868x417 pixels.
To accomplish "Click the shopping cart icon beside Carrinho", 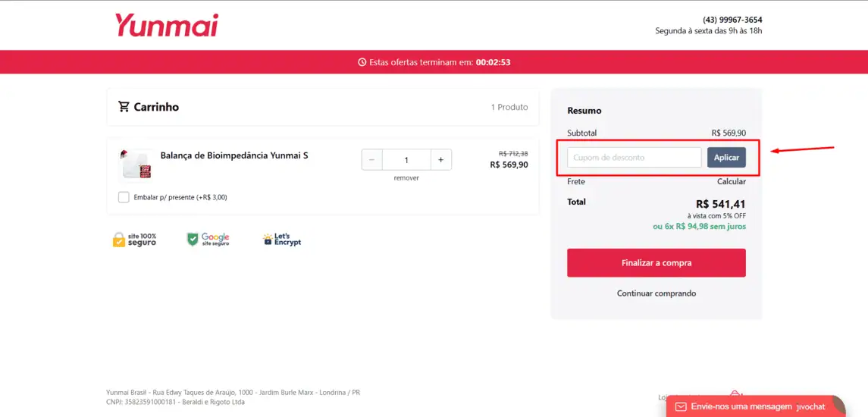I will 124,106.
